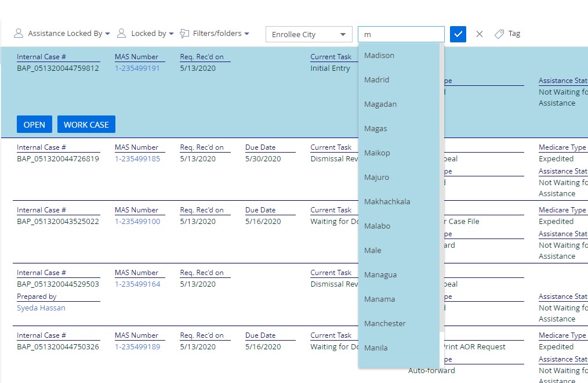The width and height of the screenshot is (588, 383).
Task: Click the filter value input containing "m"
Action: (x=401, y=34)
